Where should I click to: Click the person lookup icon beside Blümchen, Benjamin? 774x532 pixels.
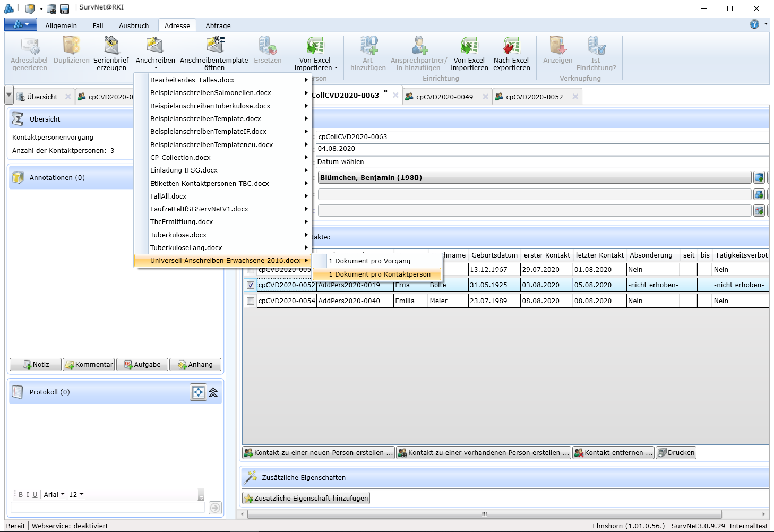(759, 177)
